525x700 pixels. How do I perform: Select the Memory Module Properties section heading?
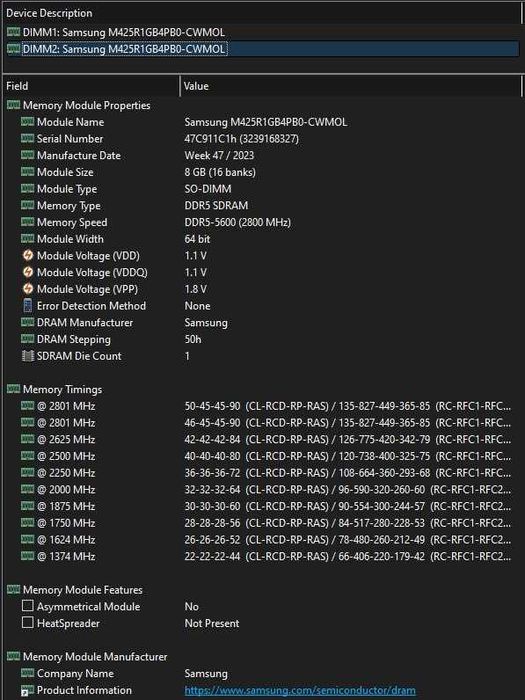tap(87, 105)
